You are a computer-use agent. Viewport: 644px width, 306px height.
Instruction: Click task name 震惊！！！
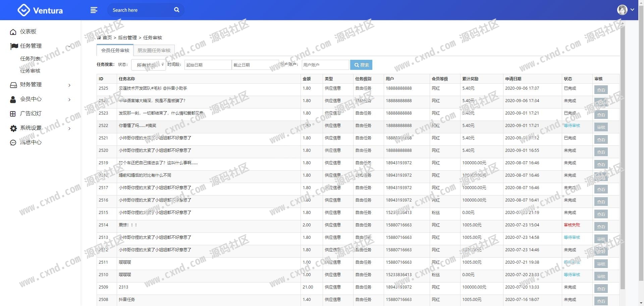pyautogui.click(x=128, y=225)
